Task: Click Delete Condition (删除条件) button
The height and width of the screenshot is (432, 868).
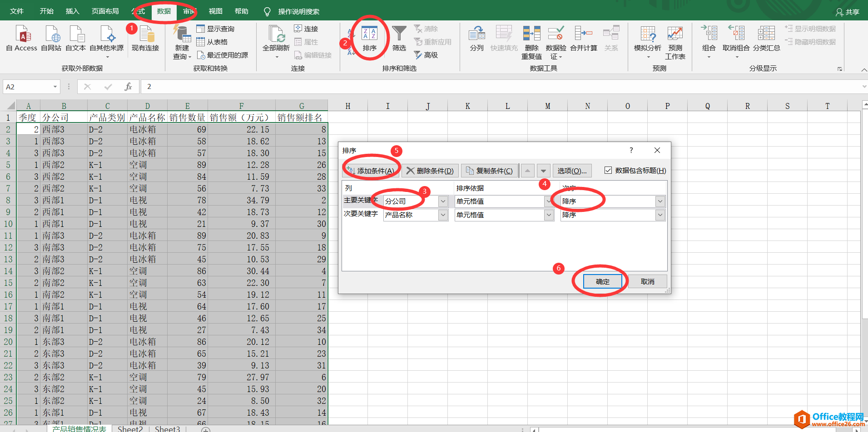Action: (430, 171)
